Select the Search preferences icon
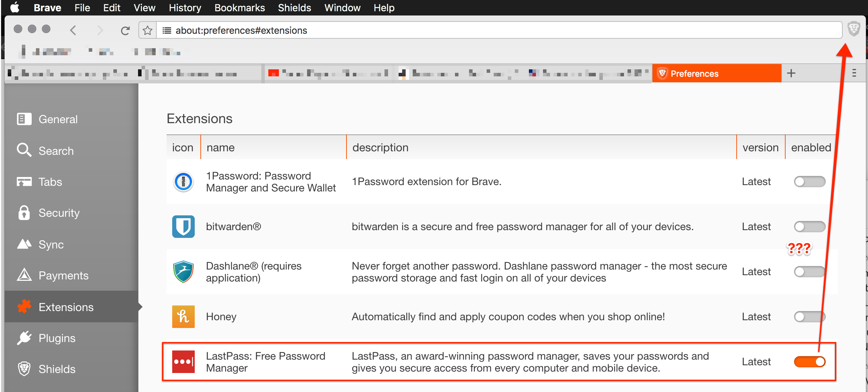This screenshot has width=868, height=392. pos(24,151)
